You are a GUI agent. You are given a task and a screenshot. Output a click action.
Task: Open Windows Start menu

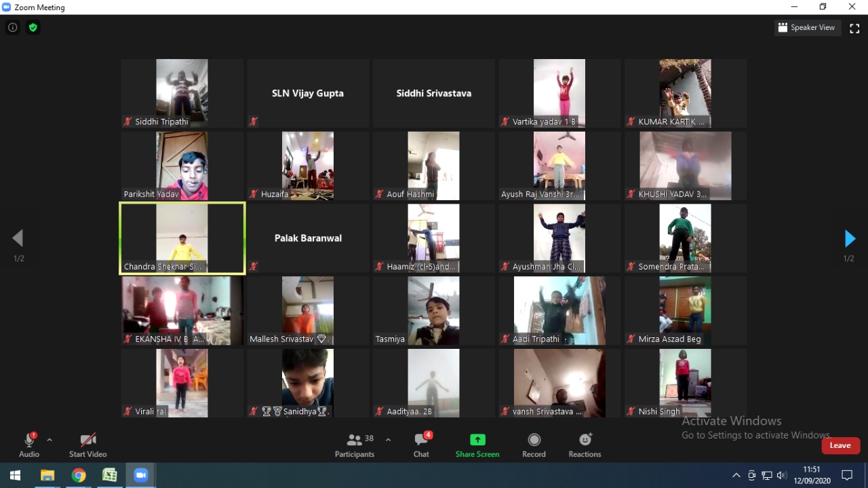15,475
